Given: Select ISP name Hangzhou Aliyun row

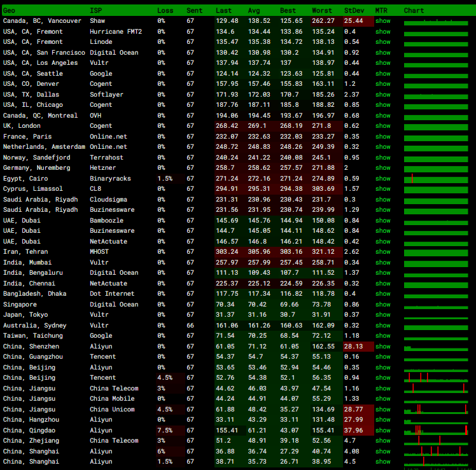Looking at the screenshot, I should (101, 420).
